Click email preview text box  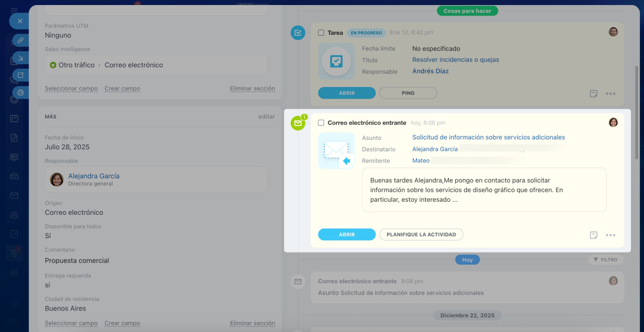(484, 190)
